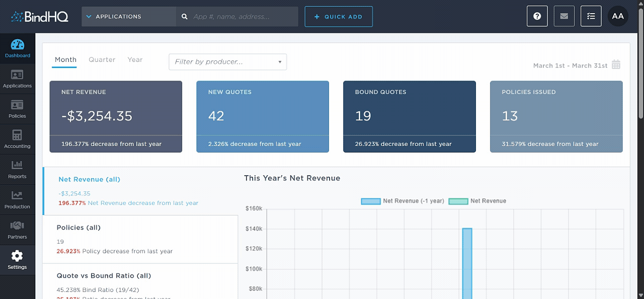The height and width of the screenshot is (299, 644).
Task: Click the "$140k" axis label
Action: [254, 229]
